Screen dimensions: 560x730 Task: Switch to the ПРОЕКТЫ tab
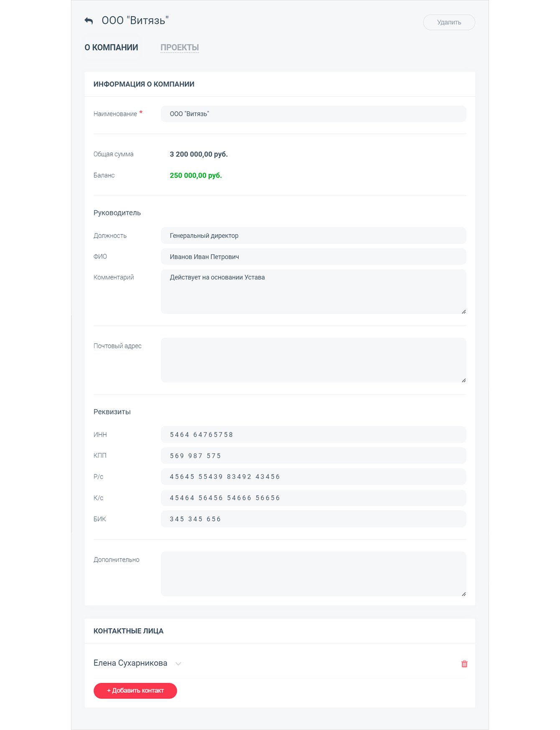179,48
